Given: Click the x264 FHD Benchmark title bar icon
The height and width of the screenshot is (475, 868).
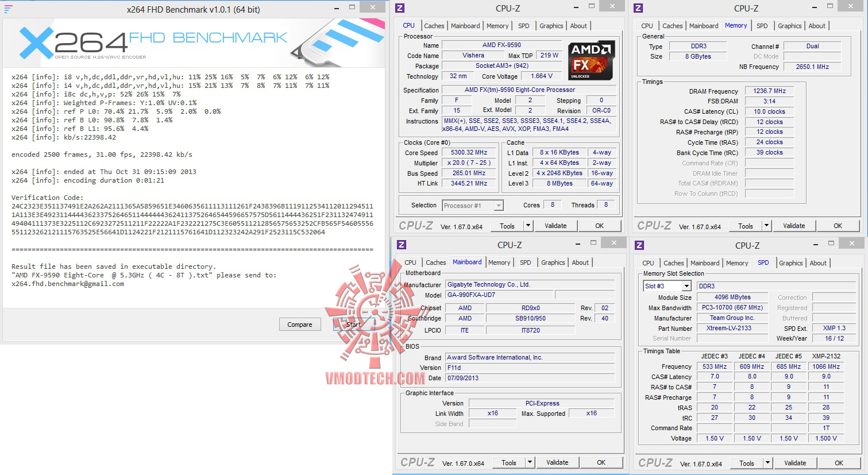Looking at the screenshot, I should [8, 9].
